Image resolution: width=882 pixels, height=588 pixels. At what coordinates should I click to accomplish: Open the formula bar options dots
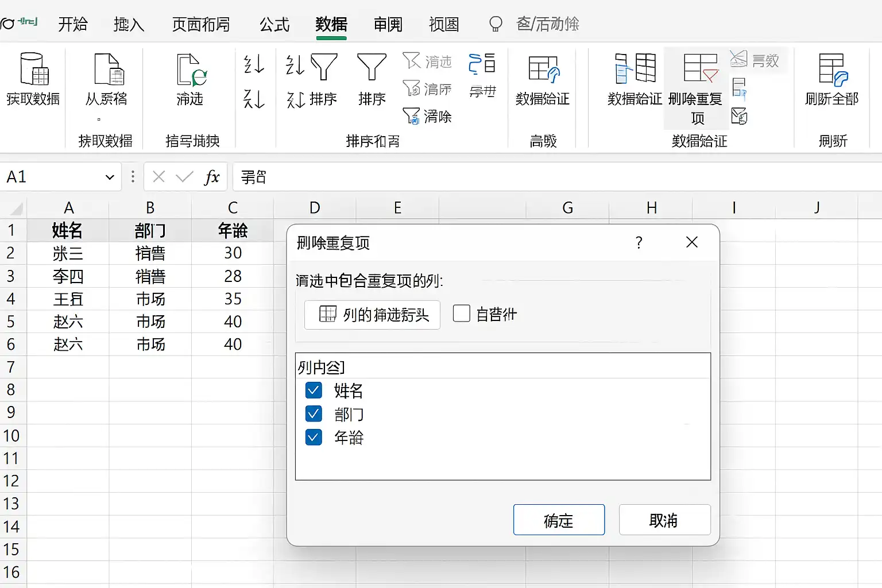coord(133,177)
